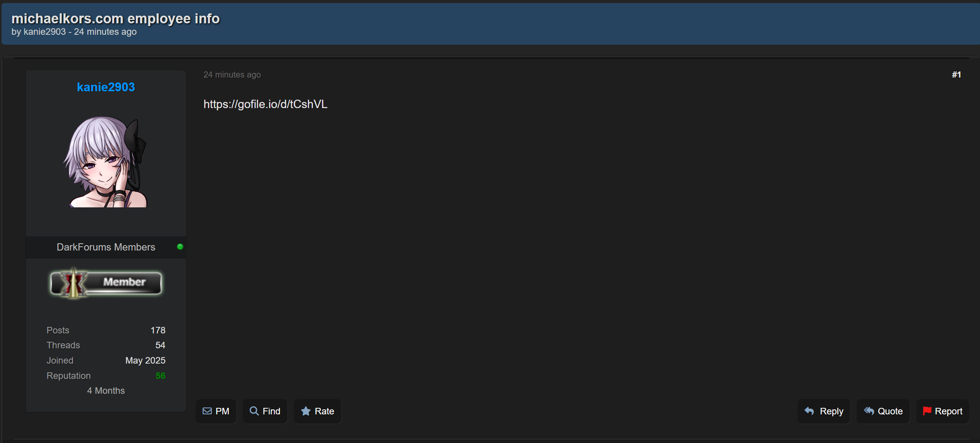Viewport: 980px width, 443px height.
Task: Click the reputation score 56
Action: (x=160, y=375)
